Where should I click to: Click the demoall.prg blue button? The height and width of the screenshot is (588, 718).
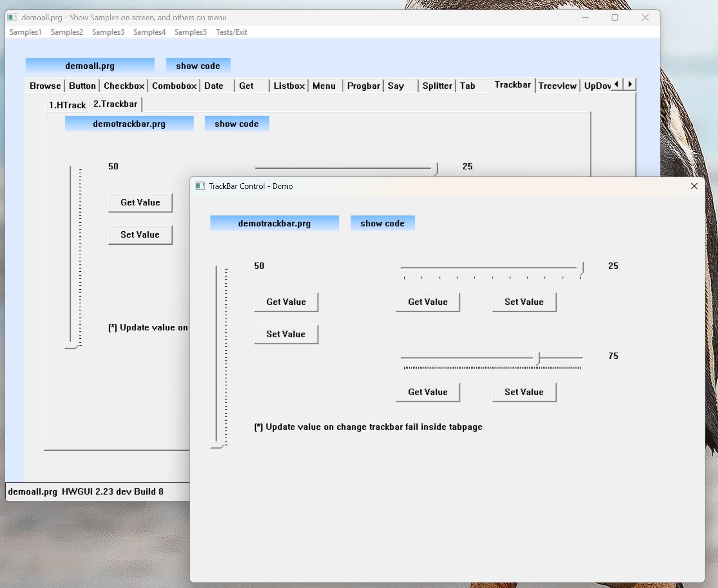click(90, 66)
